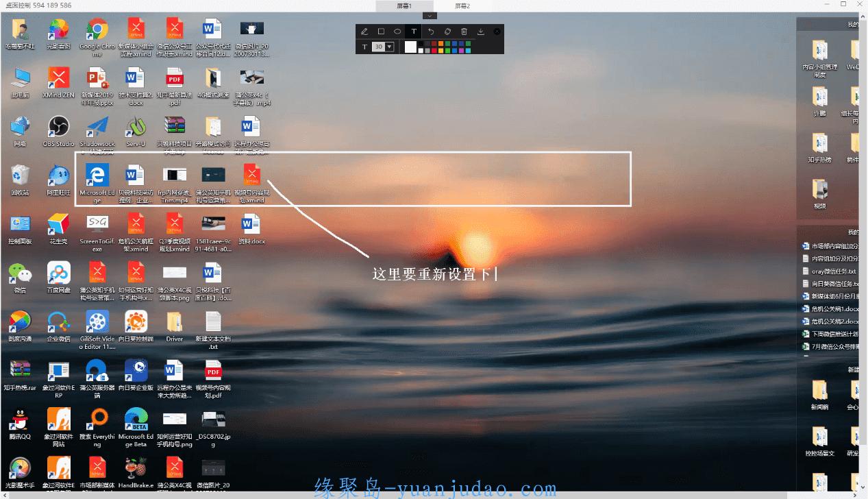Save annotation using download icon

481,32
